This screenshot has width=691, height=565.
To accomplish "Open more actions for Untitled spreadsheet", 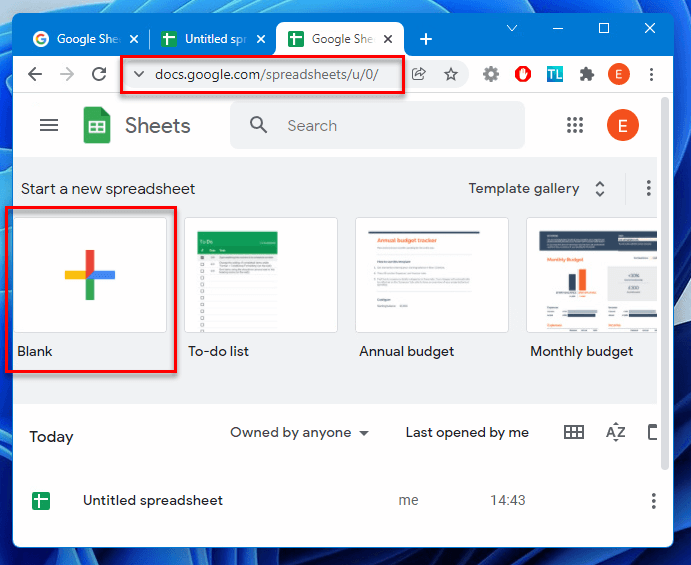I will (653, 501).
